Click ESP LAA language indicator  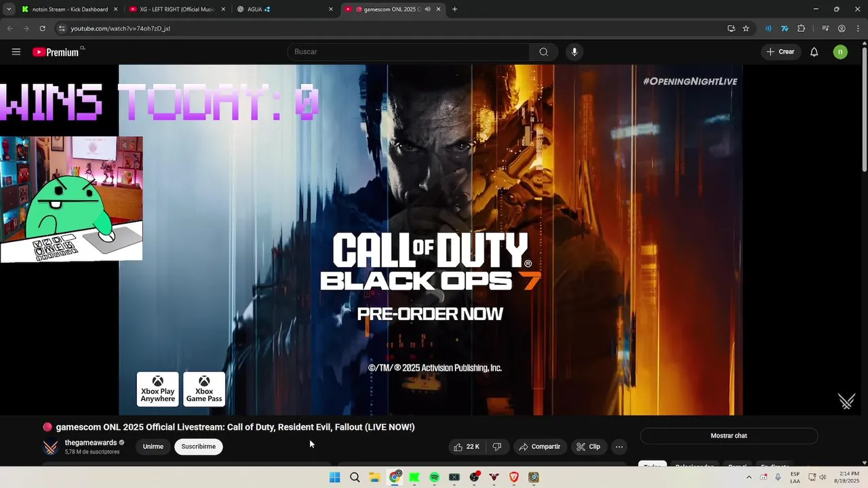[795, 477]
